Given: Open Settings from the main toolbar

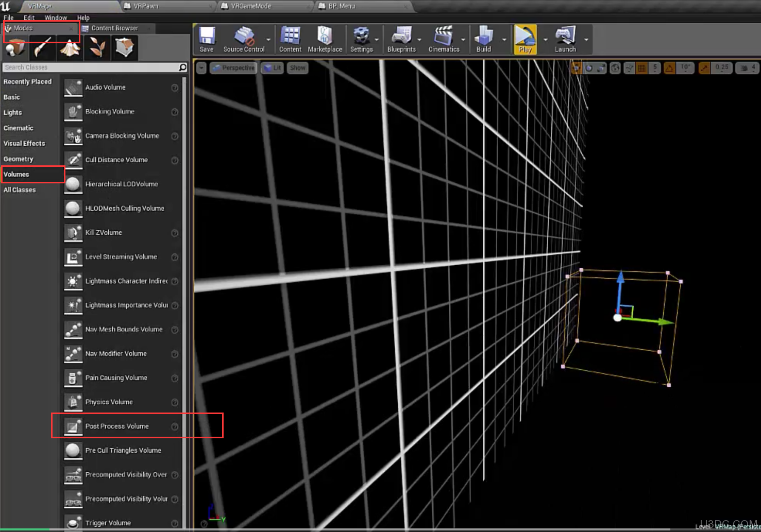Looking at the screenshot, I should coord(361,40).
